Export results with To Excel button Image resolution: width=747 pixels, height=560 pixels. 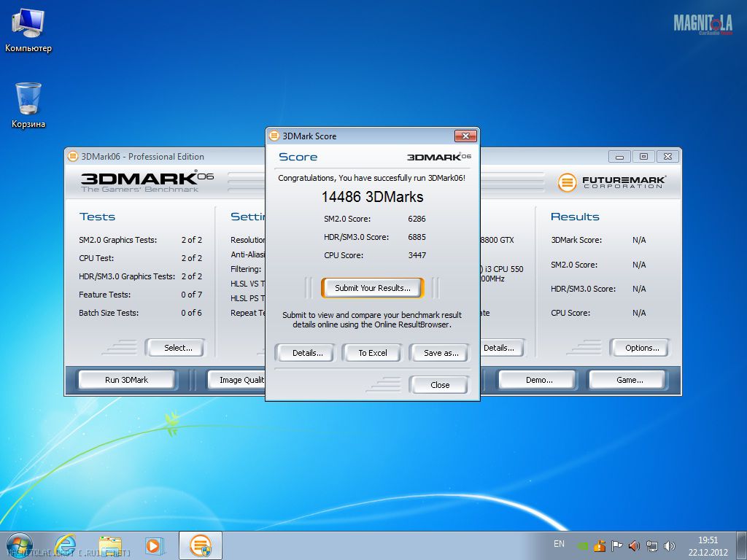point(372,353)
